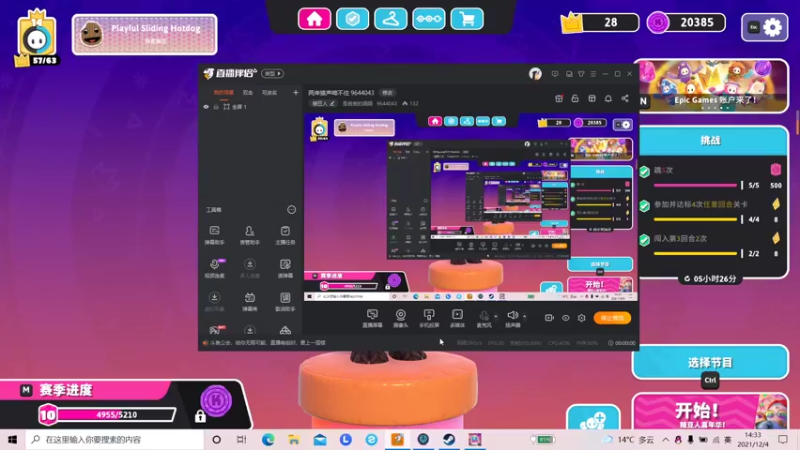Click the 5/5 jump challenge progress bar
This screenshot has width=800, height=450.
[695, 185]
